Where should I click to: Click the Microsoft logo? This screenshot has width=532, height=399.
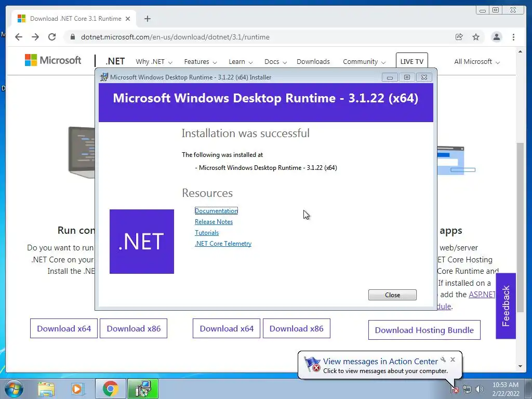click(x=53, y=60)
